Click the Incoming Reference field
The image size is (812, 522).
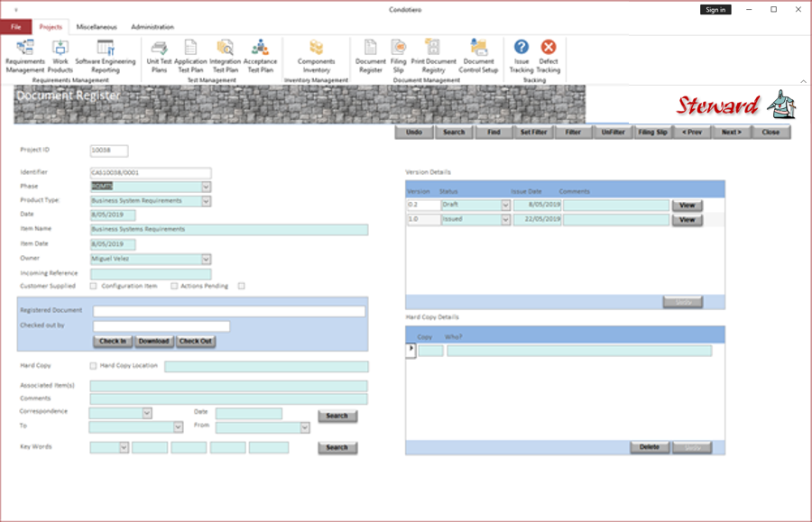[151, 274]
